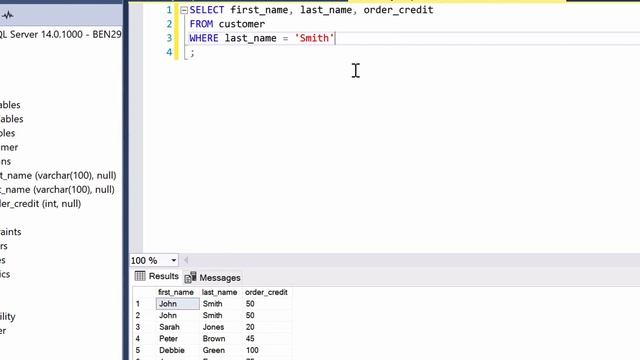Select result row number 3
The image size is (640, 360).
pos(138,327)
